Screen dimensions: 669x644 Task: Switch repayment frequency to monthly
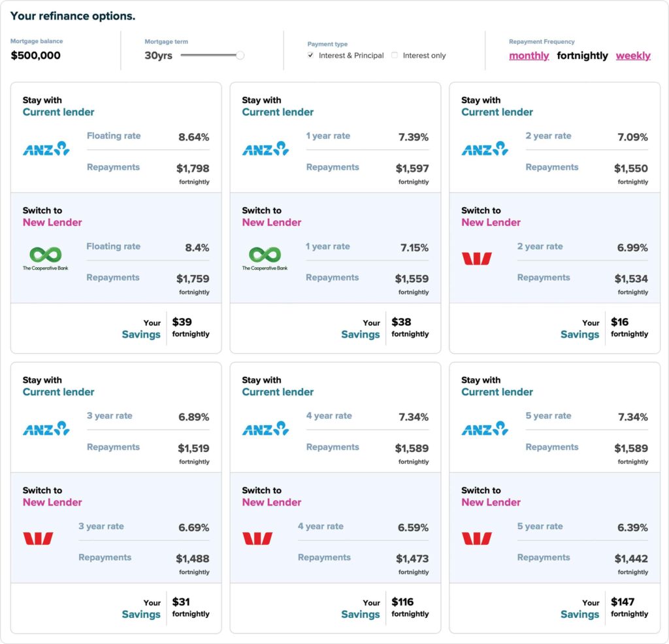coord(529,56)
